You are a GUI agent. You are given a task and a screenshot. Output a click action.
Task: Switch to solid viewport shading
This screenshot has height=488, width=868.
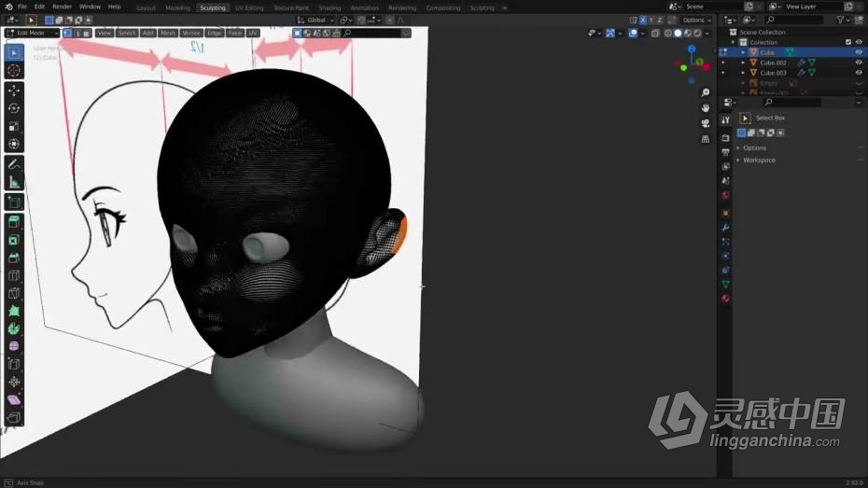(x=678, y=34)
